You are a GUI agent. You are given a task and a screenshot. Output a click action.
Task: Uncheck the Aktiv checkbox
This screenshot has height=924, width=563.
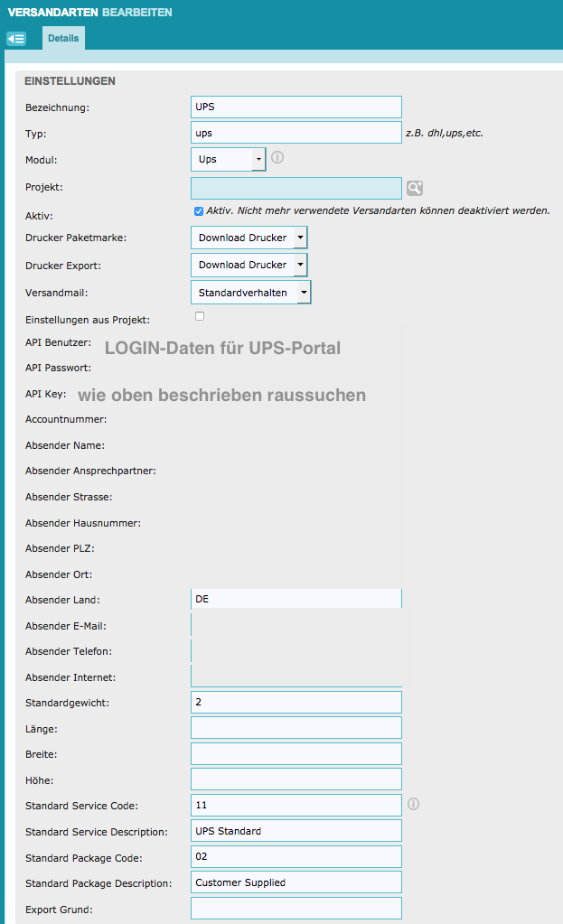coord(199,210)
